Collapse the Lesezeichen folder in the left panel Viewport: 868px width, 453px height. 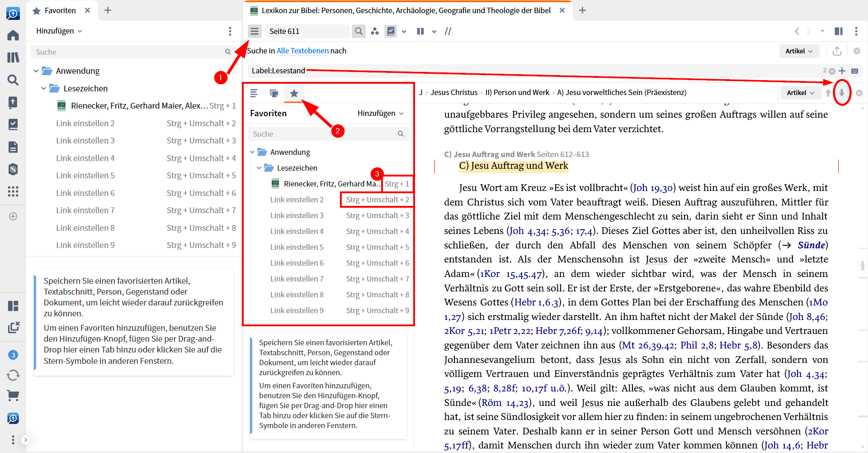(x=43, y=89)
